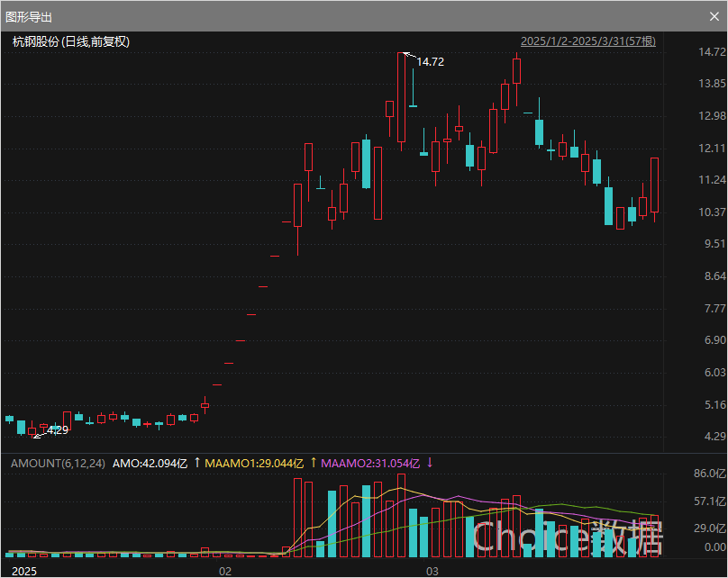
Task: Click the 03 month marker on time axis
Action: click(432, 571)
